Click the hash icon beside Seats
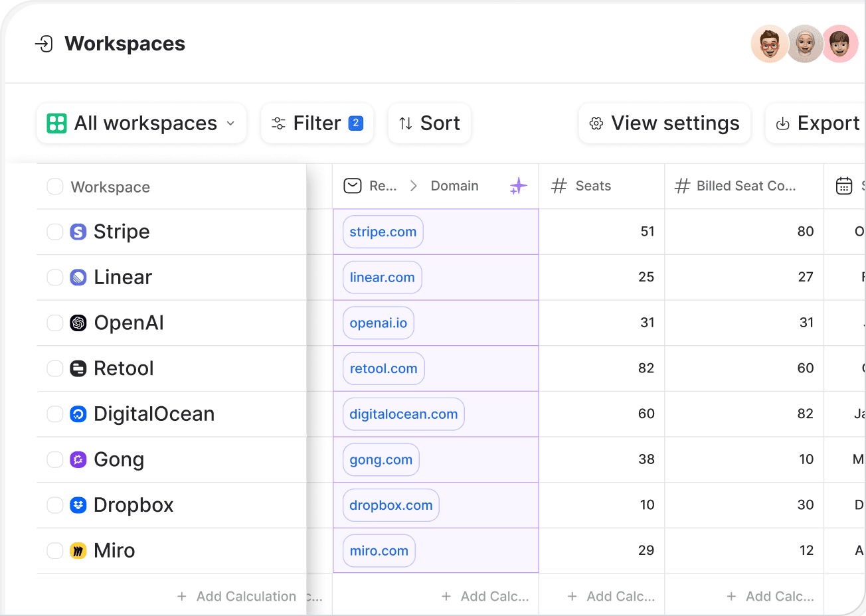This screenshot has width=866, height=616. pos(559,186)
